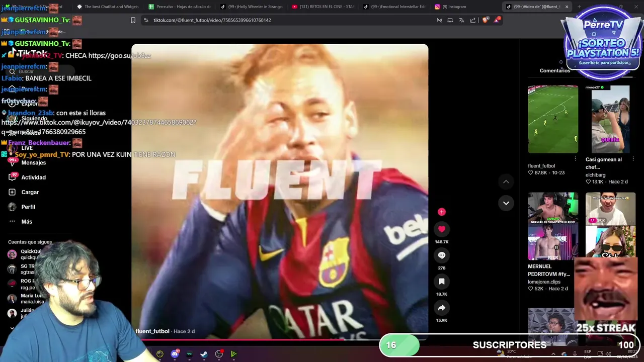644x362 pixels.
Task: Open a new browser tab with the plus
Action: [x=579, y=7]
